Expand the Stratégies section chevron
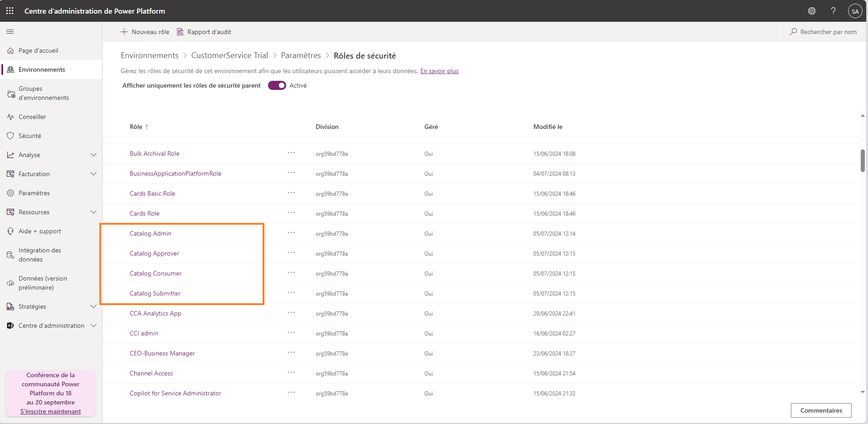The width and height of the screenshot is (868, 424). pos(93,307)
